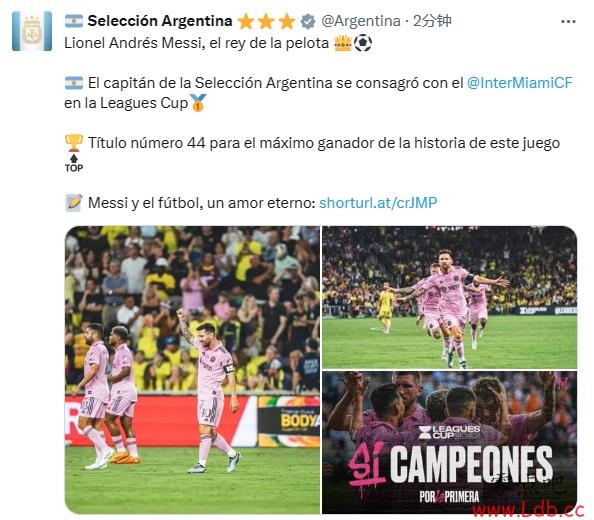
Task: Click the tweet text 'Título número 44'
Action: pyautogui.click(x=147, y=143)
